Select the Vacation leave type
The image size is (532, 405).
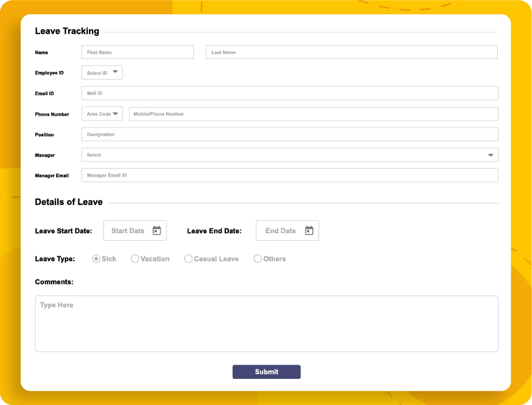pos(134,258)
